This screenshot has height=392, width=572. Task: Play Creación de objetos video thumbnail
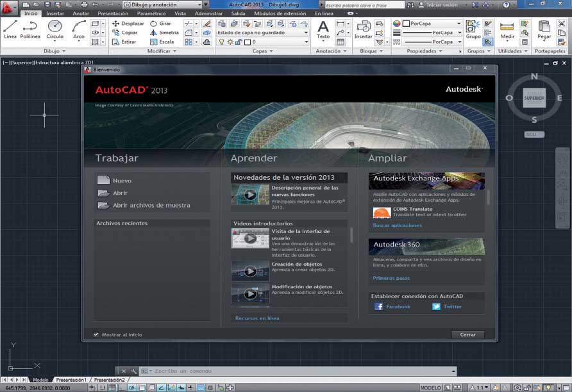250,271
